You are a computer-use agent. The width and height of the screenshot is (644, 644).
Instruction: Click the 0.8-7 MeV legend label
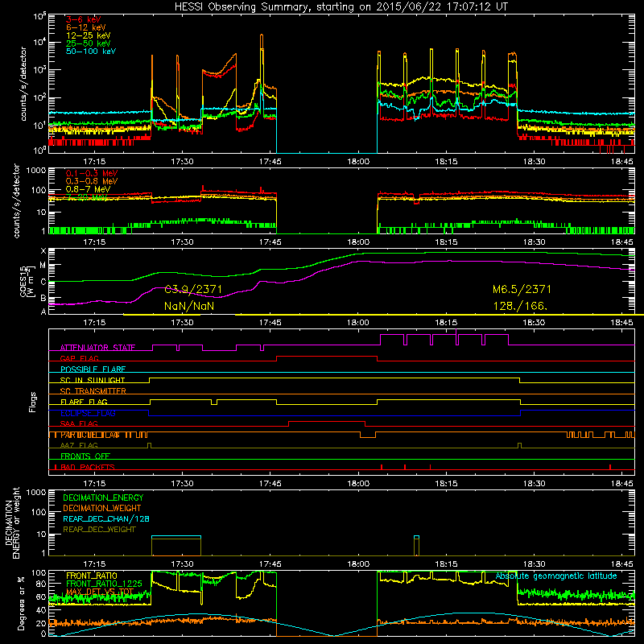click(88, 189)
